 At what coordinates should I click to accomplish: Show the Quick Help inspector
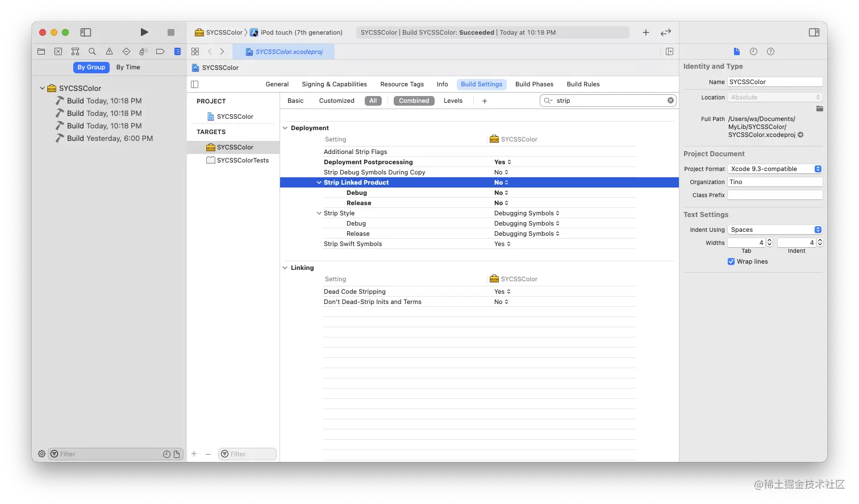(770, 51)
